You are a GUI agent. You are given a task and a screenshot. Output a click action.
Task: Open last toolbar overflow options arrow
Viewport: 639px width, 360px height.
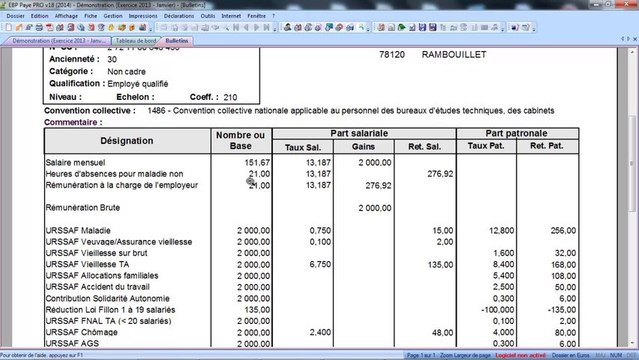(x=533, y=28)
